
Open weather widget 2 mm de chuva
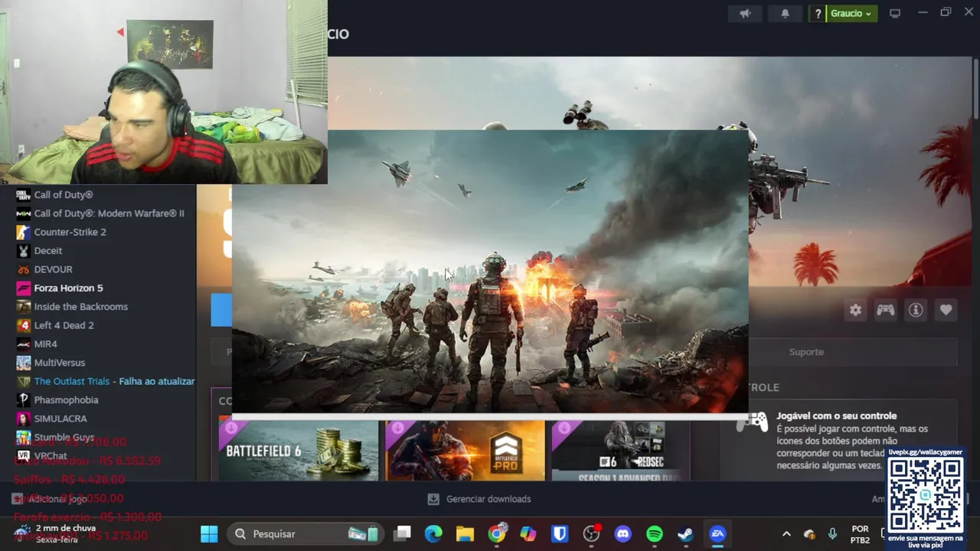point(55,533)
